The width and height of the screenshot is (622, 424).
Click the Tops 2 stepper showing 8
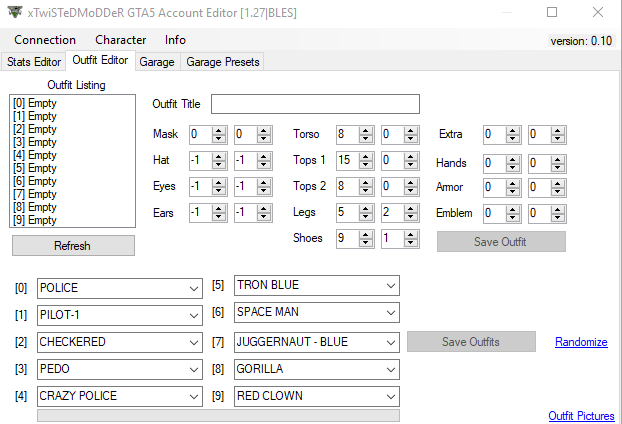pos(355,186)
